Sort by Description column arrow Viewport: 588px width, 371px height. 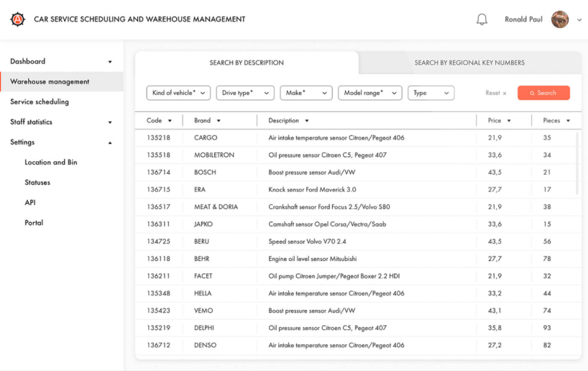tap(307, 121)
